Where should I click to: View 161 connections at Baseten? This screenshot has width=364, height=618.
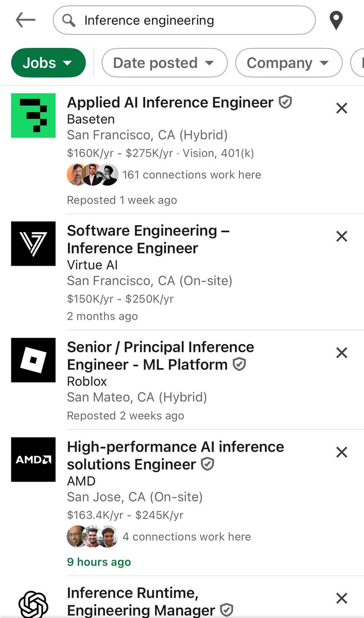(x=164, y=175)
